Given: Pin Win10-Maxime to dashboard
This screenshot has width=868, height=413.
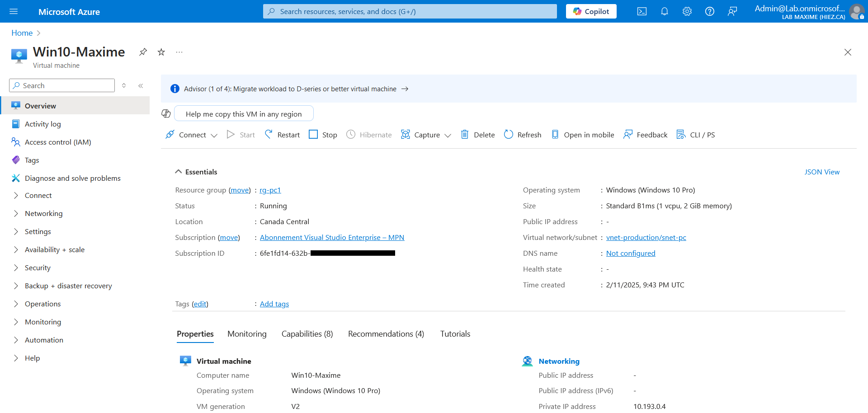Looking at the screenshot, I should tap(143, 52).
